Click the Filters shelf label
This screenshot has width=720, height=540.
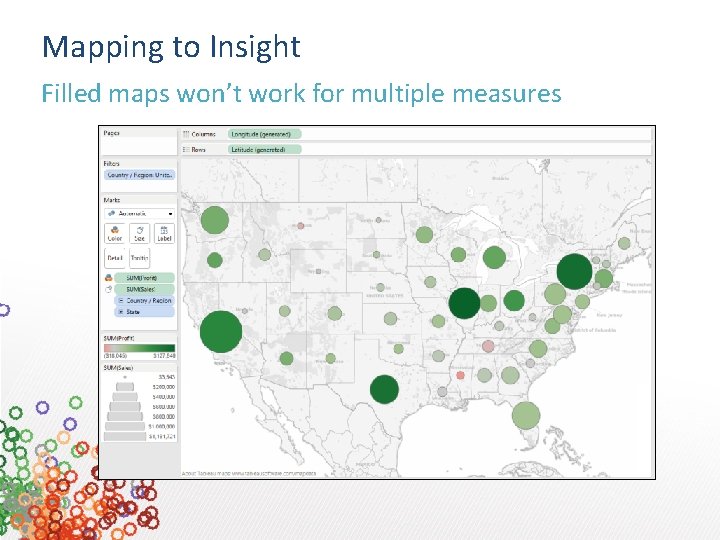[112, 163]
